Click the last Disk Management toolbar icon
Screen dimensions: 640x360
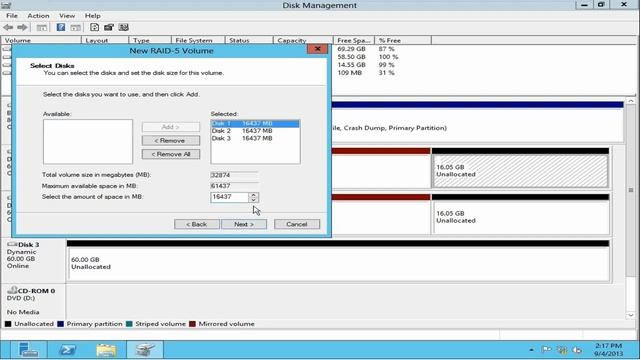tap(123, 27)
